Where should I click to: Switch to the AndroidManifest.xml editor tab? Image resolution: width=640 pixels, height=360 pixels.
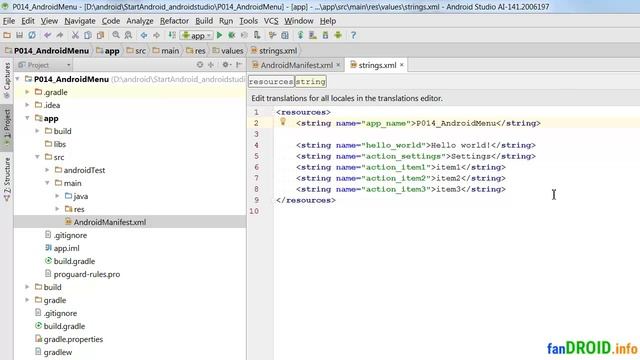(x=296, y=65)
